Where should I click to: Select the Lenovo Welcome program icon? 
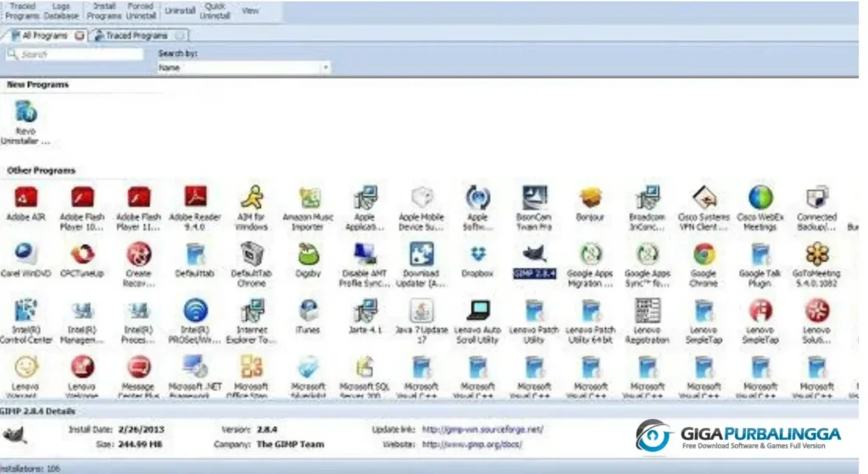point(82,367)
